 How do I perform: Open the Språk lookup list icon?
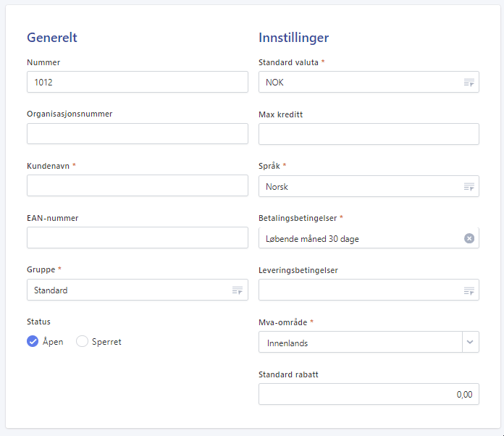(469, 186)
